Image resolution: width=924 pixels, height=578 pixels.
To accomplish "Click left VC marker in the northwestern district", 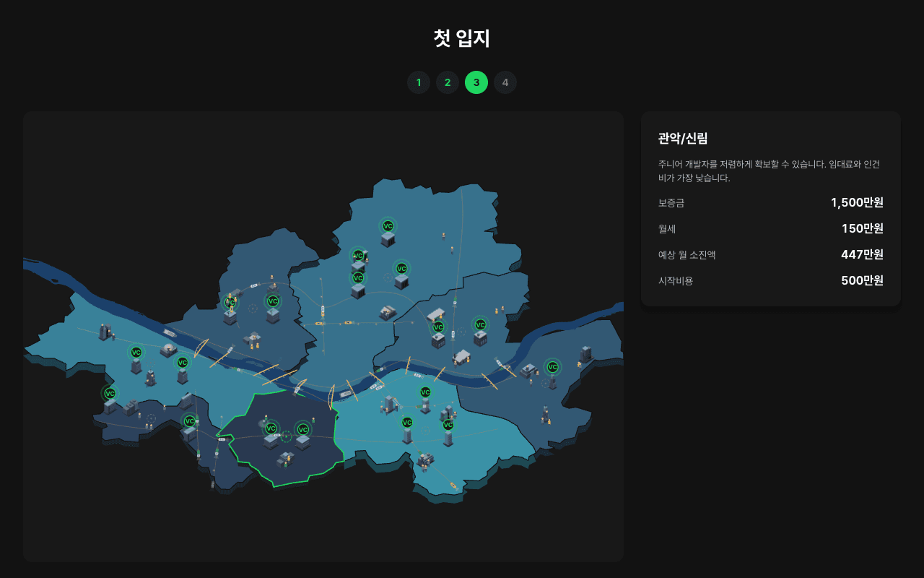I will click(x=231, y=303).
